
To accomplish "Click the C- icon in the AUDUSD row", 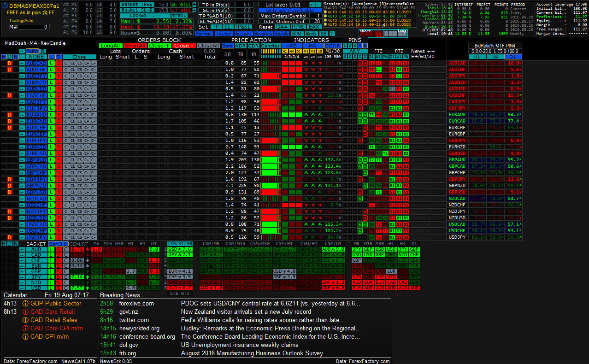I will click(x=94, y=88).
